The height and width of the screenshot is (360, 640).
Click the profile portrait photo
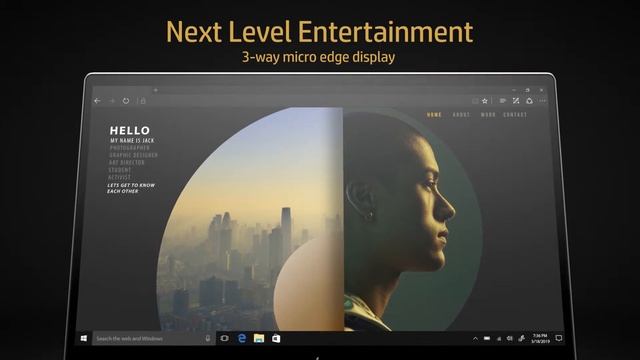[x=412, y=220]
